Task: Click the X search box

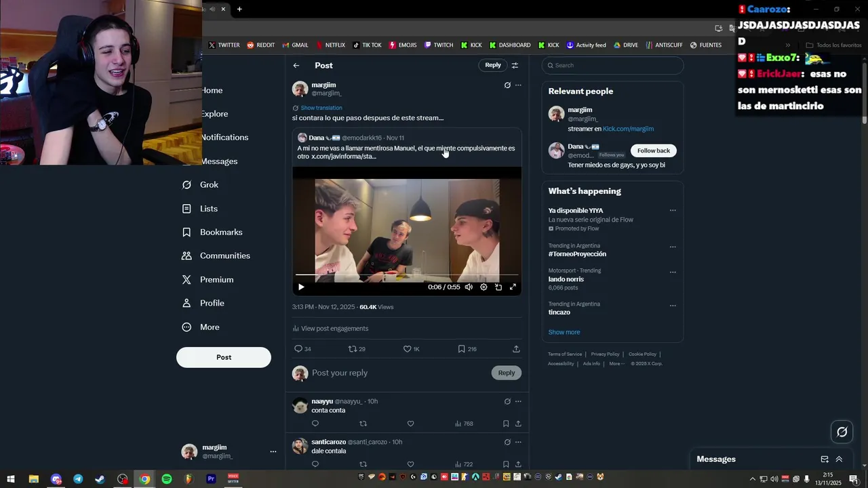Action: [612, 65]
